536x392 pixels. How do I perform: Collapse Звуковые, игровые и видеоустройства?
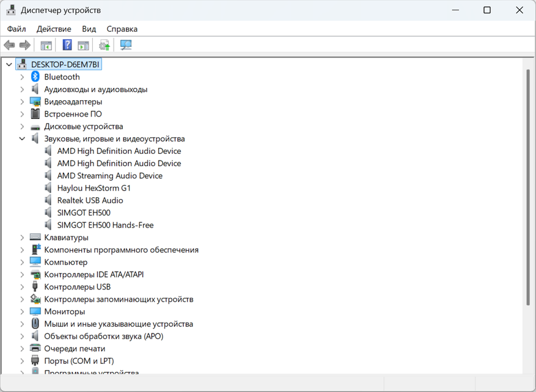[22, 139]
